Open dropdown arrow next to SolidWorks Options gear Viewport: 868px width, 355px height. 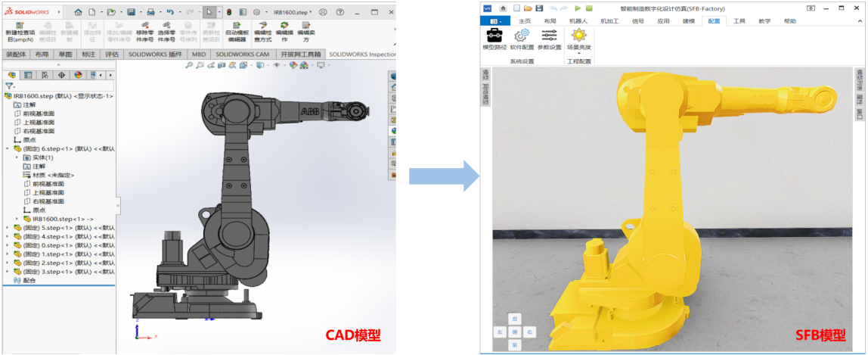[x=265, y=11]
